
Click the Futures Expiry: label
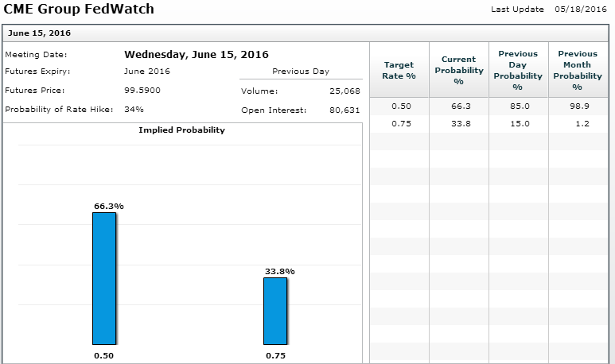pyautogui.click(x=37, y=72)
